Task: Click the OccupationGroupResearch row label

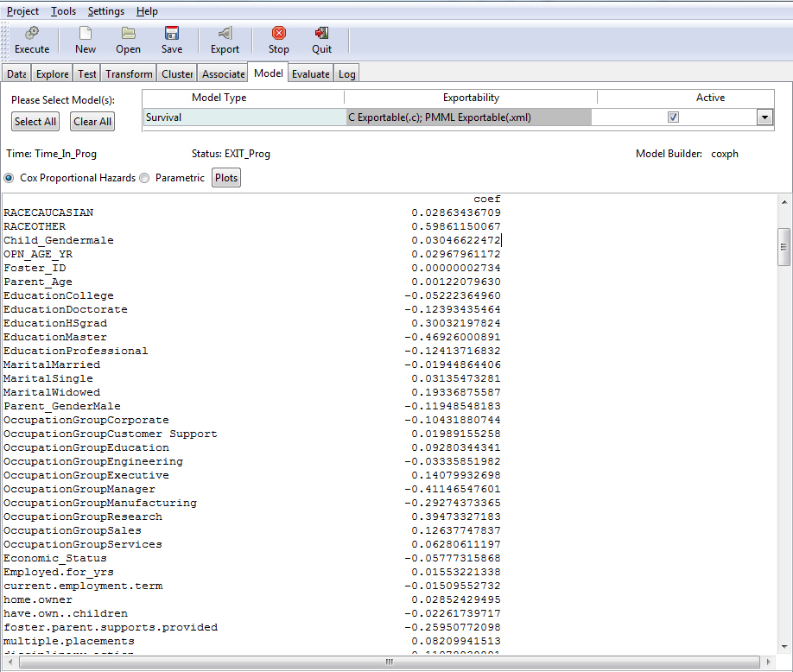Action: [83, 517]
